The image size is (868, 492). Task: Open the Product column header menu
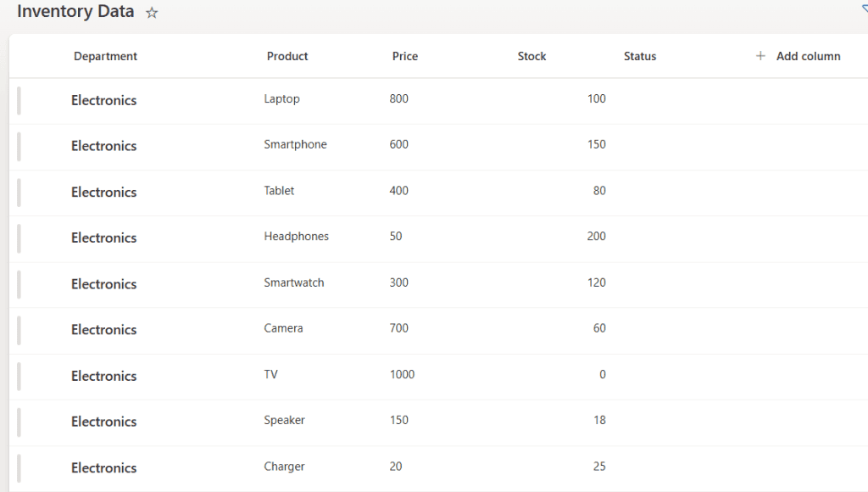click(287, 56)
